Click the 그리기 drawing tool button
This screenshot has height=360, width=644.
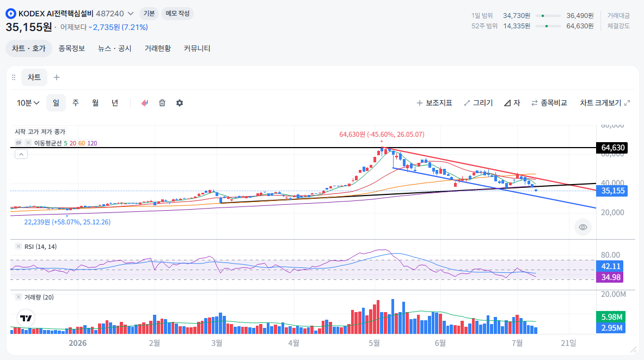pos(478,103)
